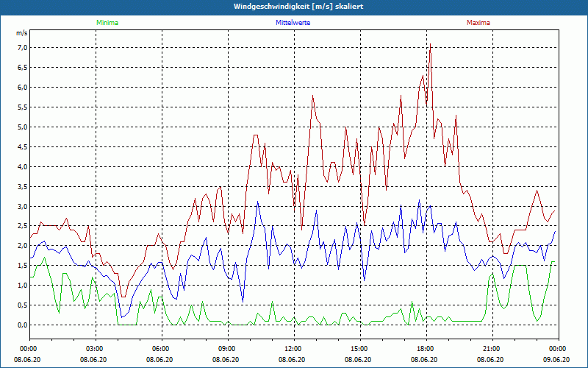The image size is (588, 368).
Task: Click the 3,5 y-axis value
Action: pos(23,187)
